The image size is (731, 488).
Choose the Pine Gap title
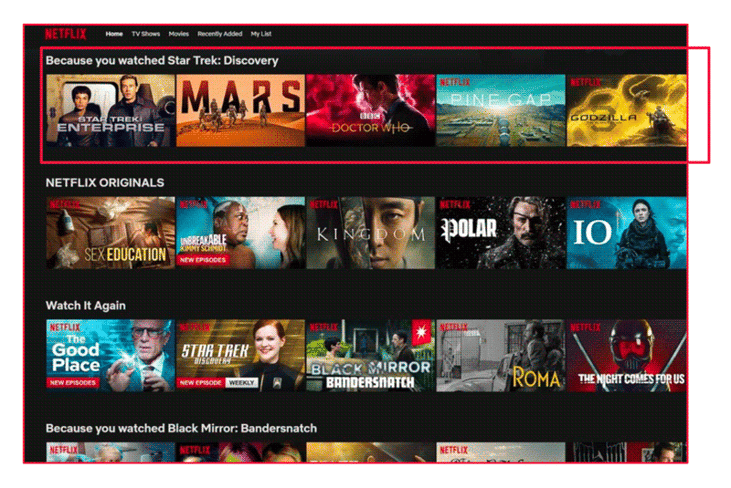[501, 110]
